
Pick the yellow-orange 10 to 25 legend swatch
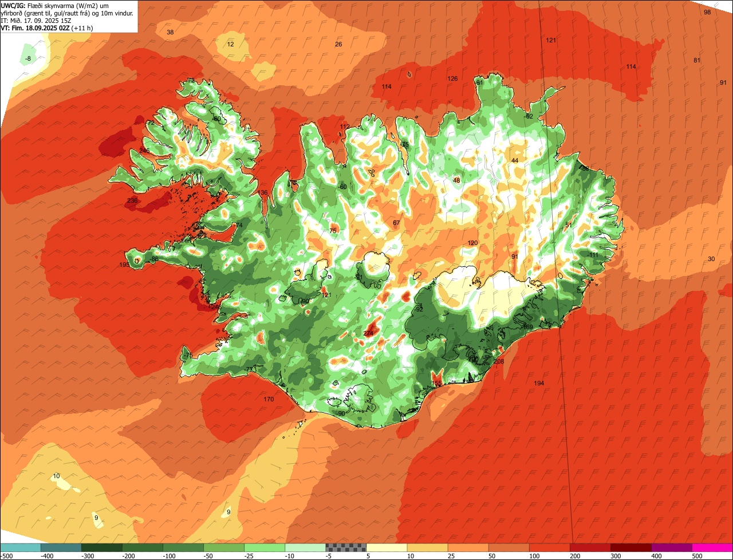[x=427, y=547]
